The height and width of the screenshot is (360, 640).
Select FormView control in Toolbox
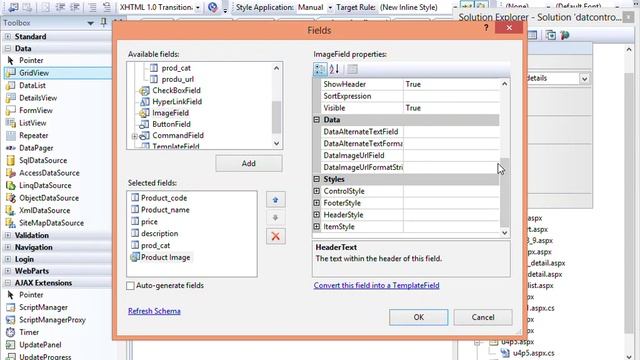[36, 110]
